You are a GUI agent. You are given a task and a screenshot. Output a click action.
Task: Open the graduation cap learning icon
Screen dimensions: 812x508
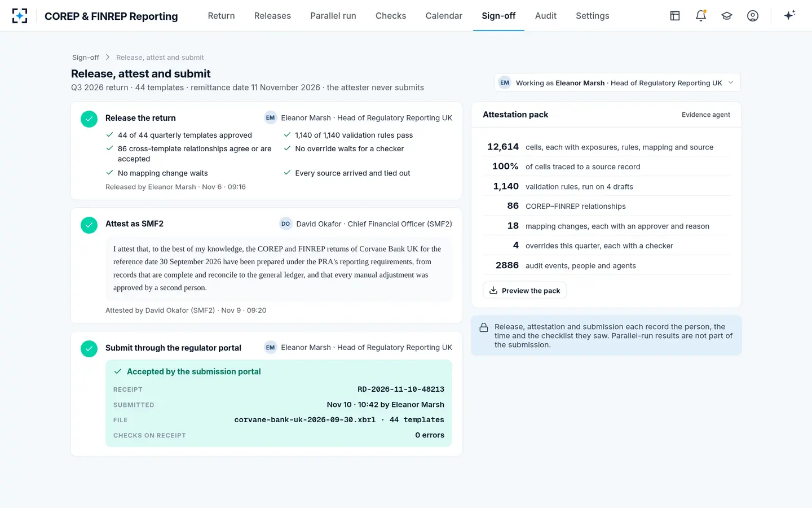pyautogui.click(x=727, y=16)
